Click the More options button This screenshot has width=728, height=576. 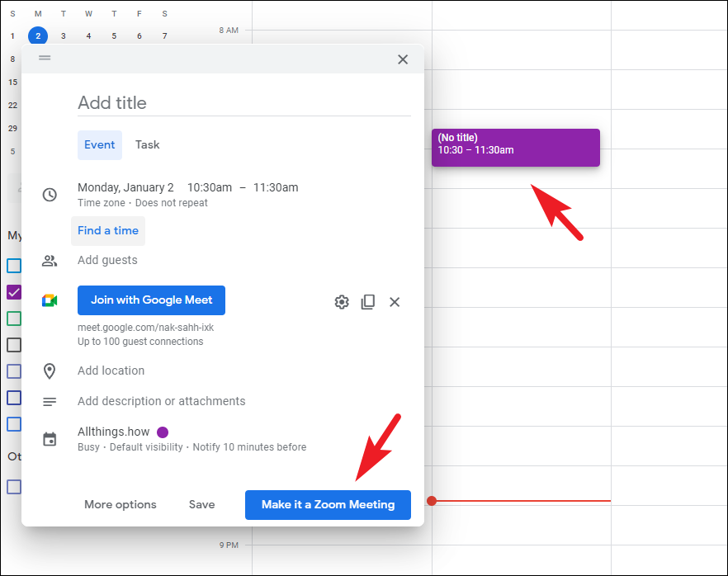click(x=121, y=505)
